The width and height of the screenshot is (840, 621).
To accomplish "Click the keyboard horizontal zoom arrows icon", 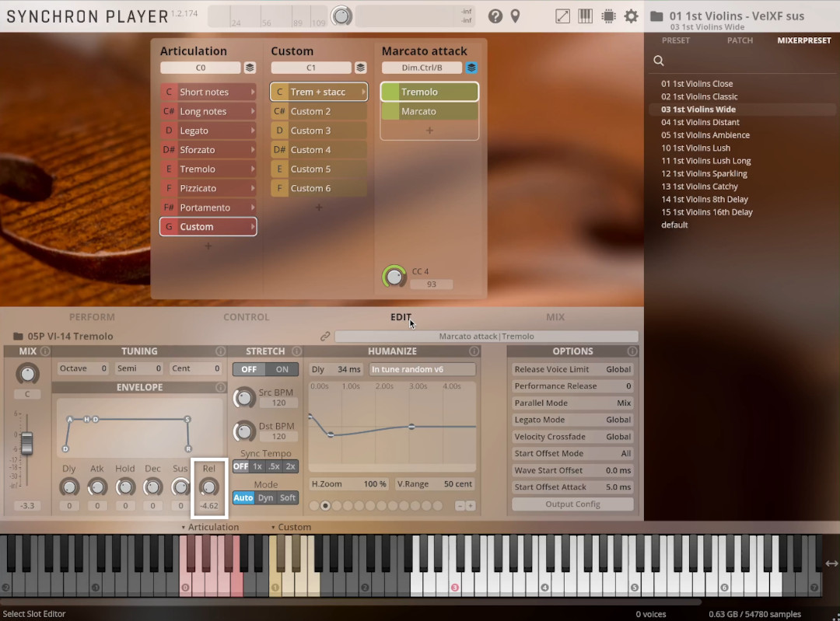I will [831, 563].
